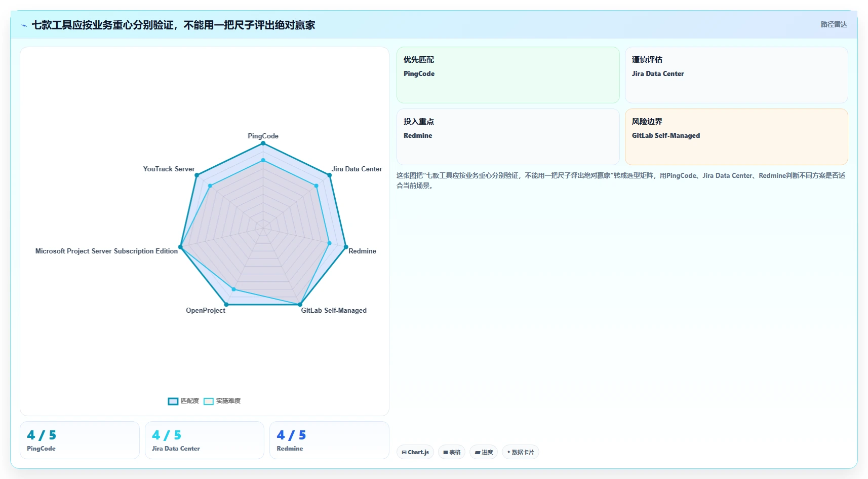The image size is (868, 479).
Task: Click the small icon left of the title
Action: tap(24, 25)
